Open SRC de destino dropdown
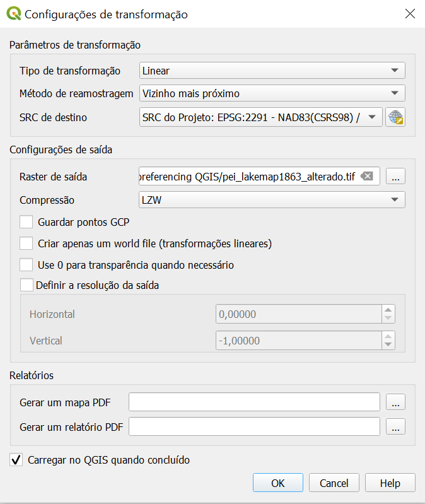 (x=260, y=117)
